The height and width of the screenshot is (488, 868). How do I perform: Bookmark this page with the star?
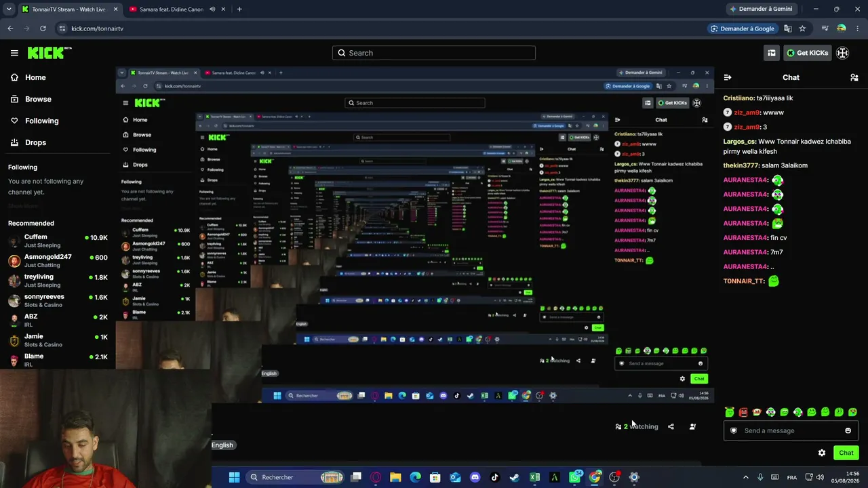point(802,28)
